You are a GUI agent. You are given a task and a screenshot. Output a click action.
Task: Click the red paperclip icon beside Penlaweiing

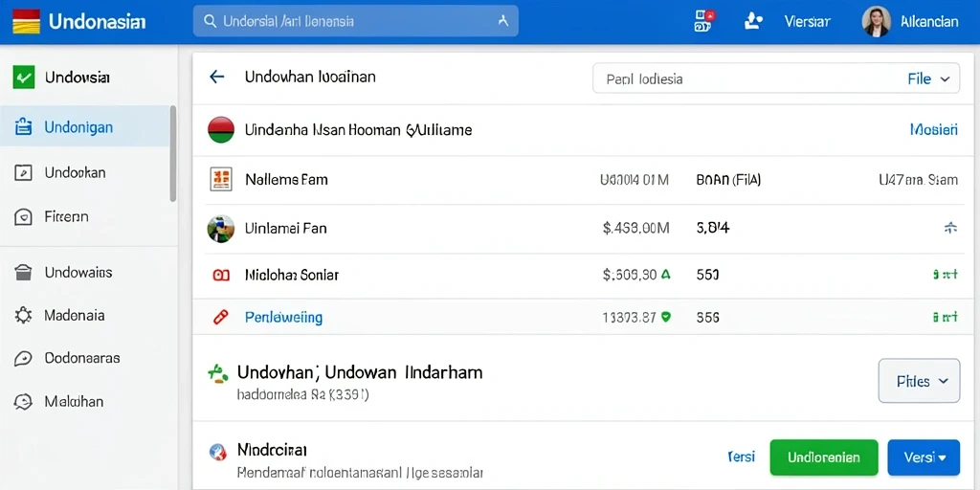click(x=221, y=317)
